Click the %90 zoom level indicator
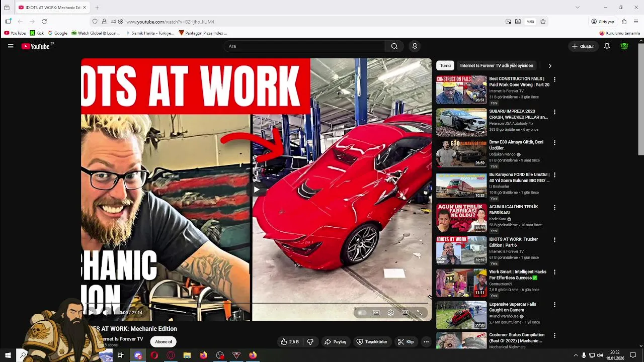644x362 pixels. click(530, 22)
